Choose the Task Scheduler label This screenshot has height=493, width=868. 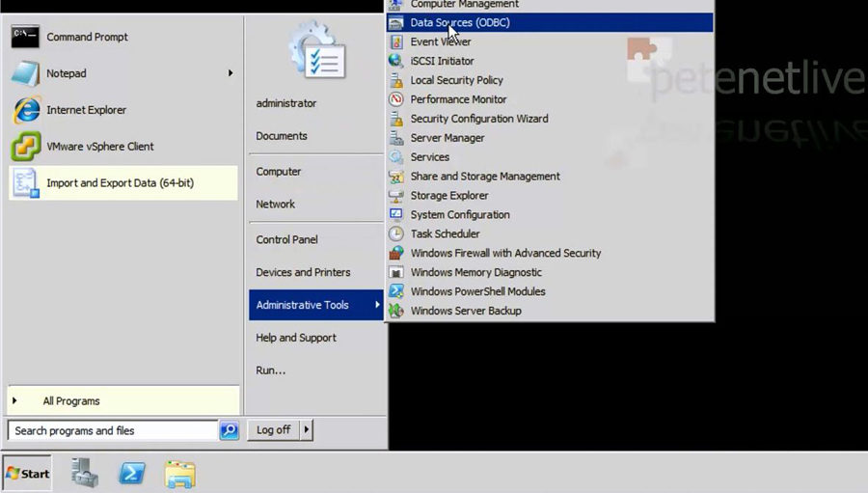pyautogui.click(x=445, y=233)
